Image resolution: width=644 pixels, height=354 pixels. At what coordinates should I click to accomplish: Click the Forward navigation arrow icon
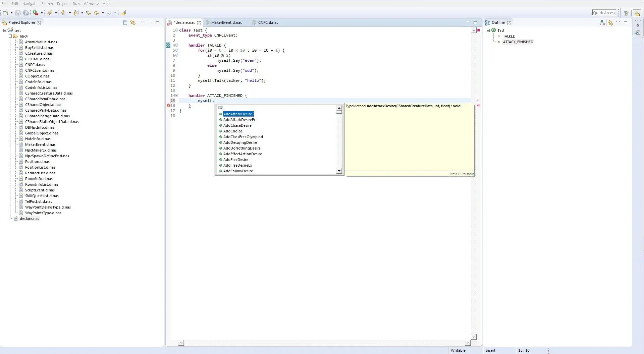click(x=109, y=13)
